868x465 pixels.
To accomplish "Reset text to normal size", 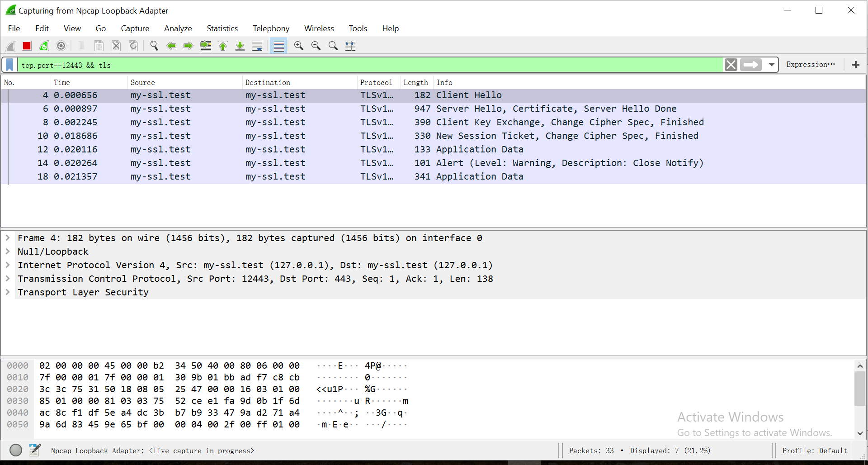I will point(333,46).
